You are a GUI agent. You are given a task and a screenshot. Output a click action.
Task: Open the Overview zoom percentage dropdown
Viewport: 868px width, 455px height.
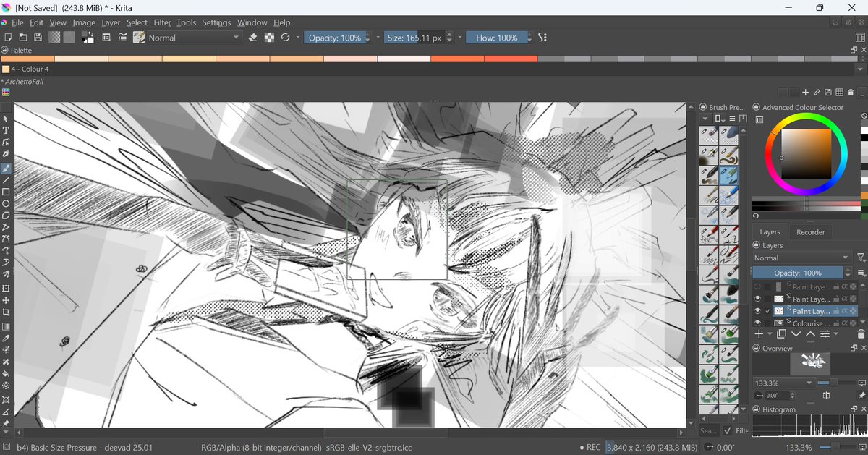click(x=783, y=383)
